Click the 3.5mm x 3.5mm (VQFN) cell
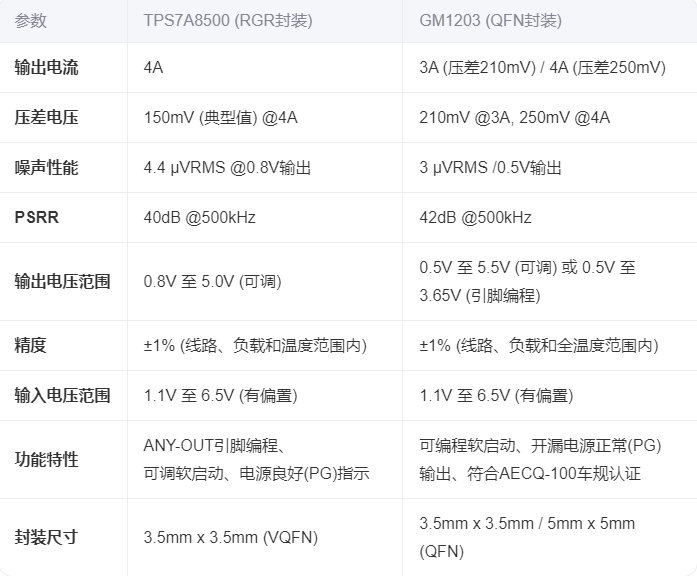Viewport: 697px width, 576px height. (230, 537)
